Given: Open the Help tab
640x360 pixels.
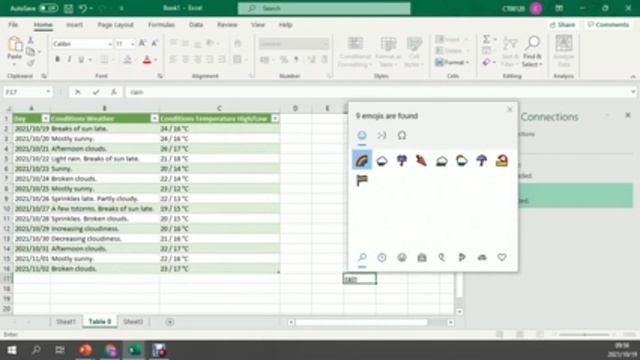Looking at the screenshot, I should click(x=285, y=25).
